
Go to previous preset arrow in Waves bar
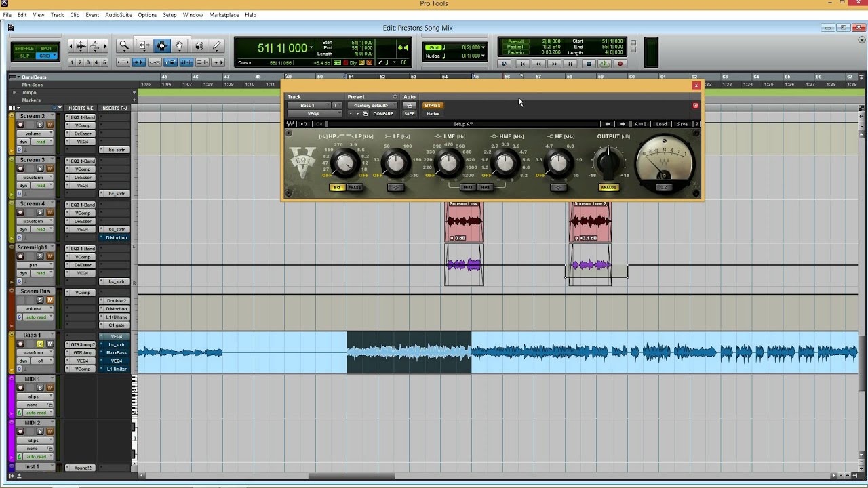[x=608, y=124]
